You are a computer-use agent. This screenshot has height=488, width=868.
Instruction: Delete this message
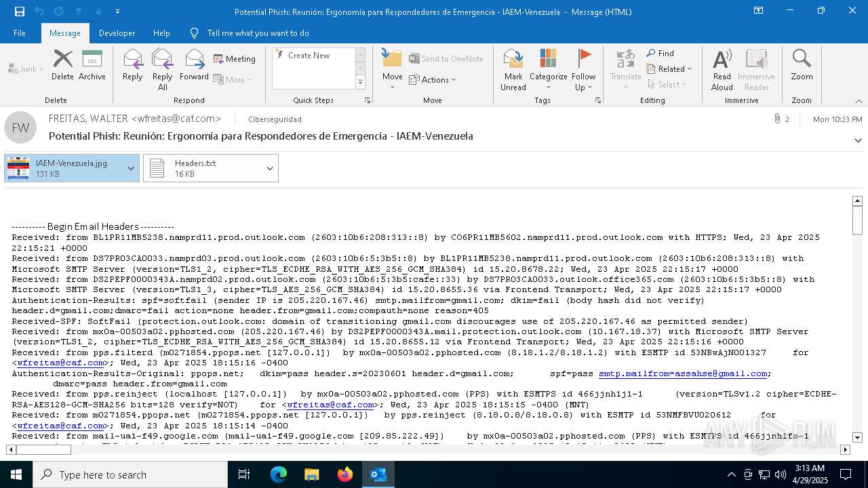[62, 66]
